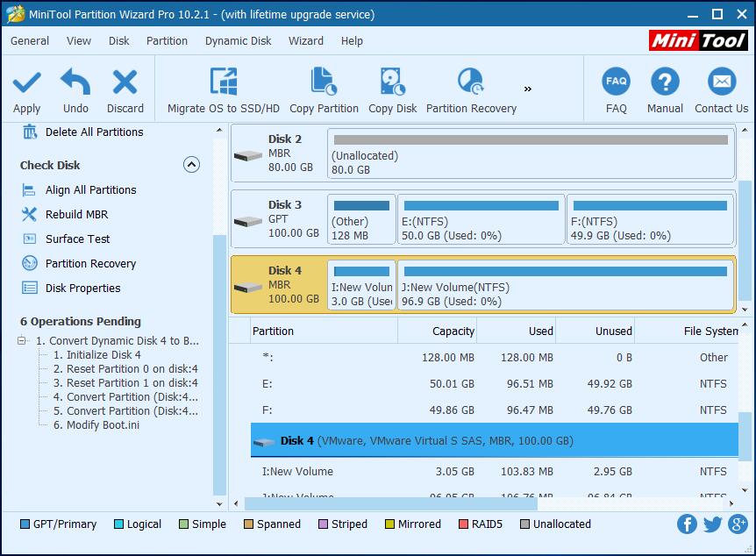Viewport: 756px width, 556px height.
Task: Open the FAQ help icon
Action: coord(617,82)
